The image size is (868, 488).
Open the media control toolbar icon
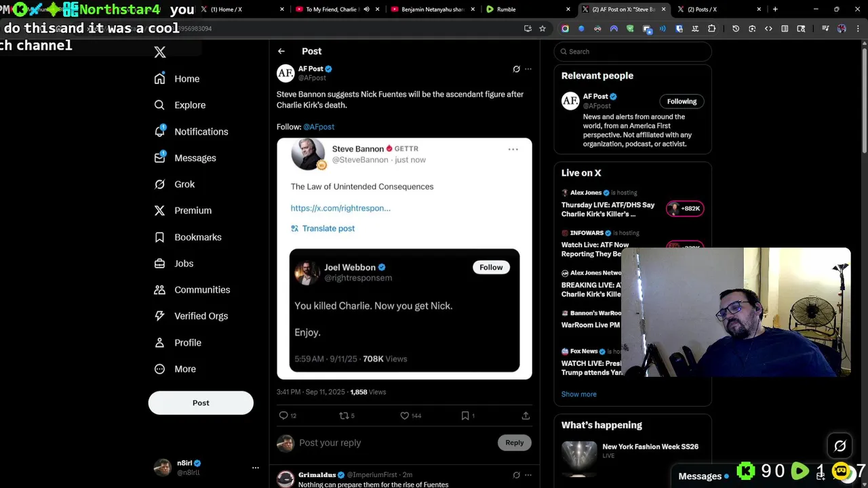pyautogui.click(x=825, y=28)
